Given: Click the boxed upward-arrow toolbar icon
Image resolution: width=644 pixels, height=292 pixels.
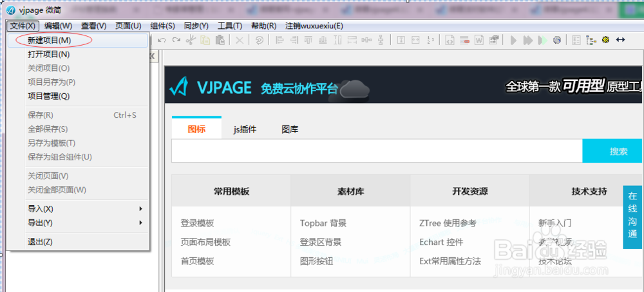Looking at the screenshot, I should point(401,40).
